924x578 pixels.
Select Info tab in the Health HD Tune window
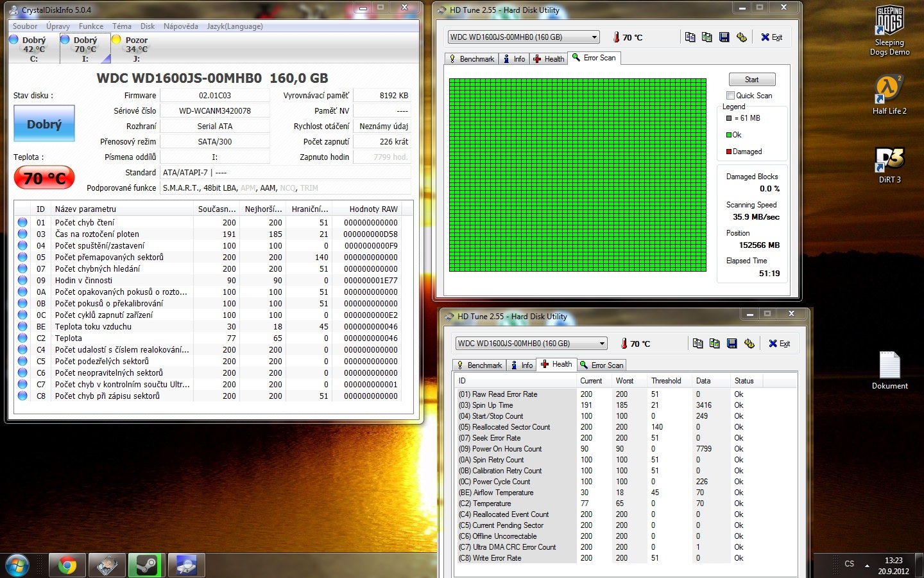coord(522,365)
